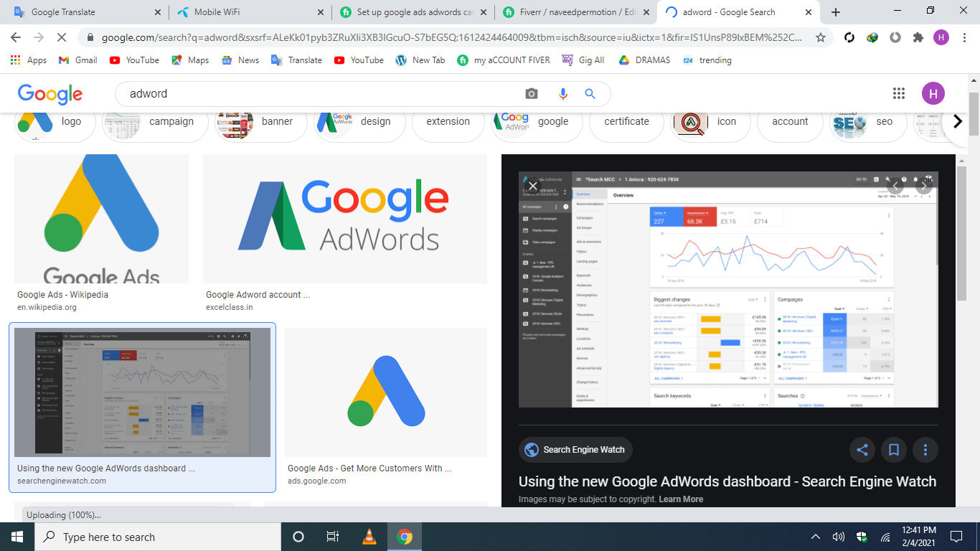
Task: Click the Chrome address bar
Action: point(452,37)
